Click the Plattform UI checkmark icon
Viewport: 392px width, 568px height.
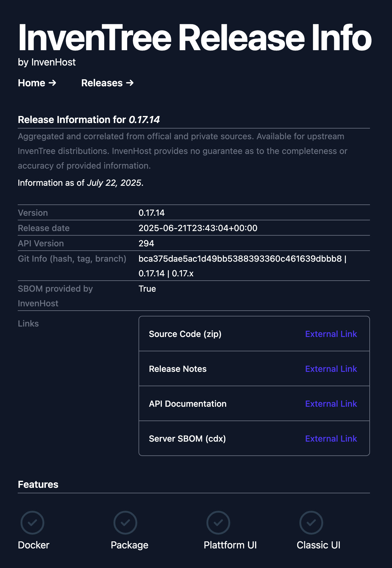(x=218, y=523)
